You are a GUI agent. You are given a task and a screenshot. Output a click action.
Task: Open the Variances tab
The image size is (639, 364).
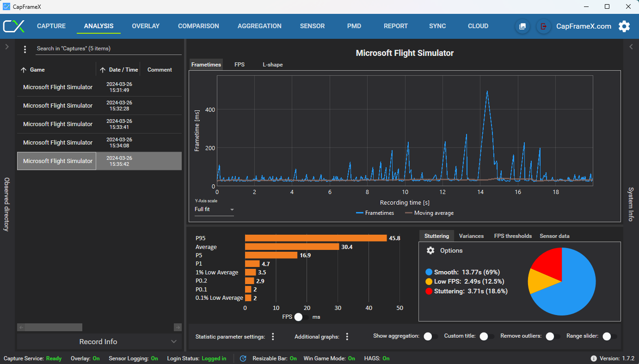(x=471, y=236)
